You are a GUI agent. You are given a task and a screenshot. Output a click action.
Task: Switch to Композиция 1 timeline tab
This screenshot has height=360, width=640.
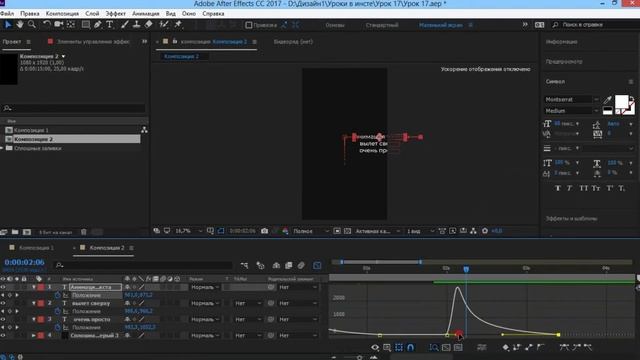click(x=36, y=248)
